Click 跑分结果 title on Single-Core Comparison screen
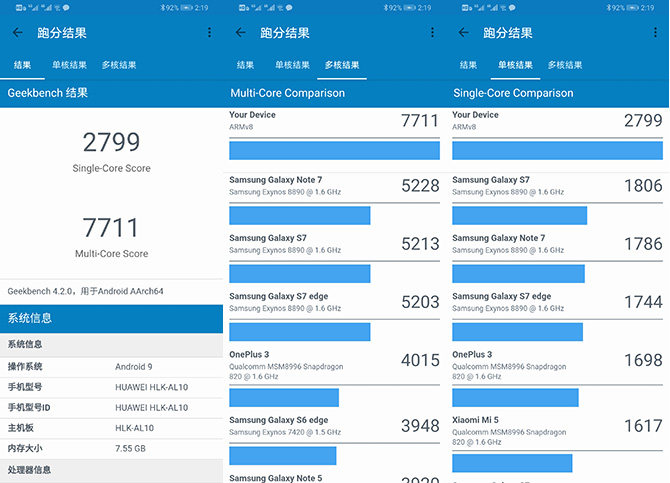This screenshot has width=670, height=483. (x=508, y=33)
